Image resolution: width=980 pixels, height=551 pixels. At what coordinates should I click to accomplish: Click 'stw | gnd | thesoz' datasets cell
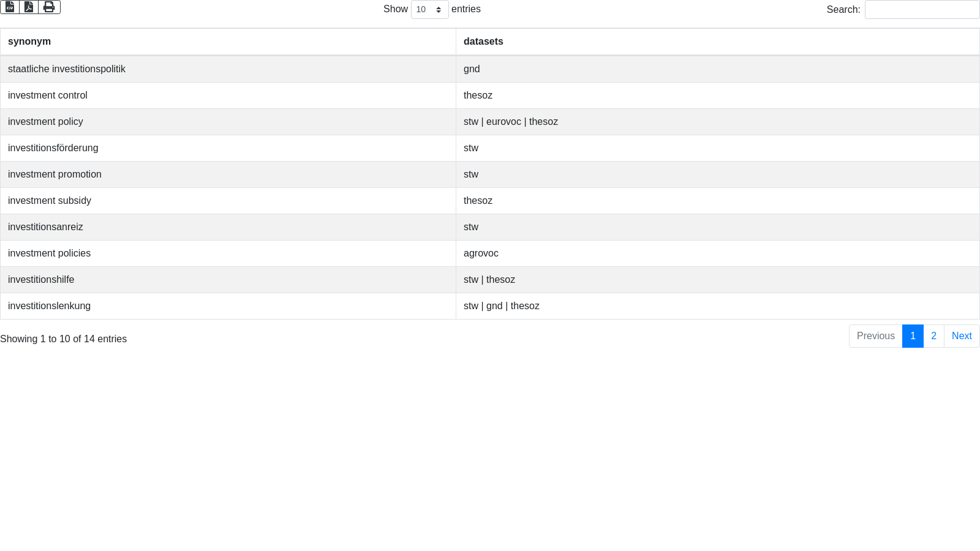point(502,306)
